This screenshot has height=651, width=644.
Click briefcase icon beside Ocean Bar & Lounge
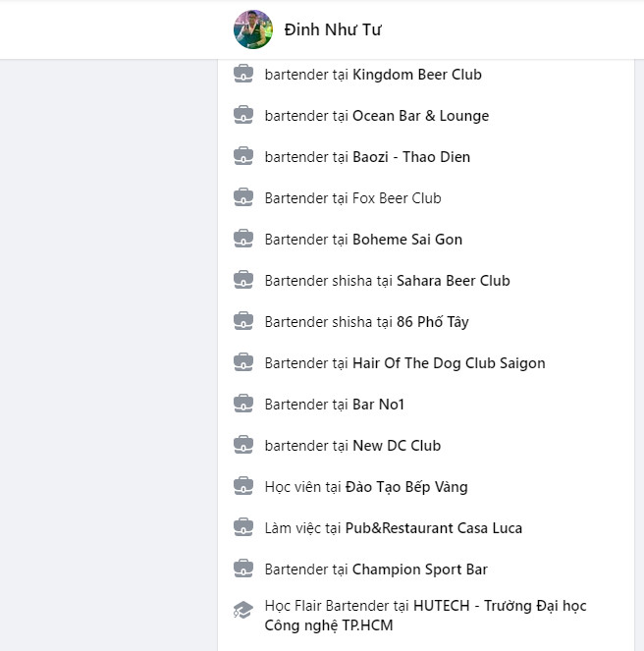(243, 115)
